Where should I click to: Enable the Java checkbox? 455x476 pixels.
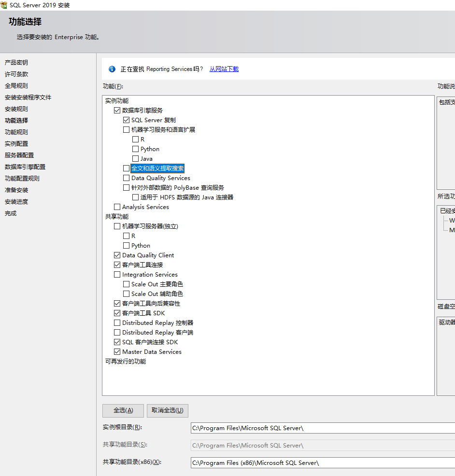click(135, 158)
